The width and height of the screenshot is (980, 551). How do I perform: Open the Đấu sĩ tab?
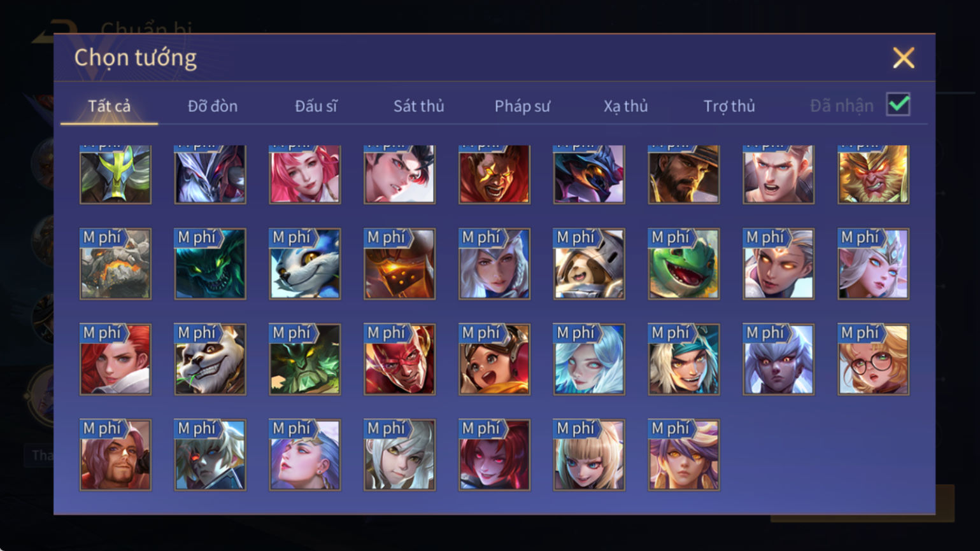click(316, 106)
